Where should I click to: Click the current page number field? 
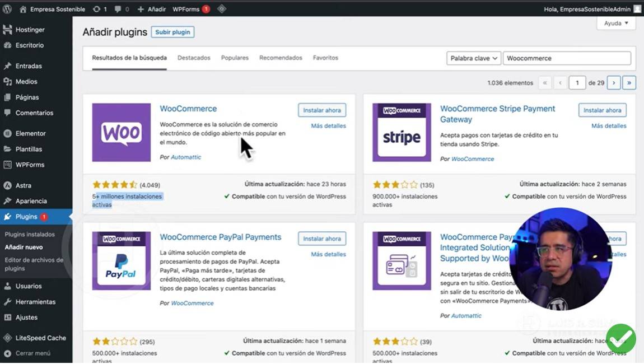pyautogui.click(x=577, y=82)
